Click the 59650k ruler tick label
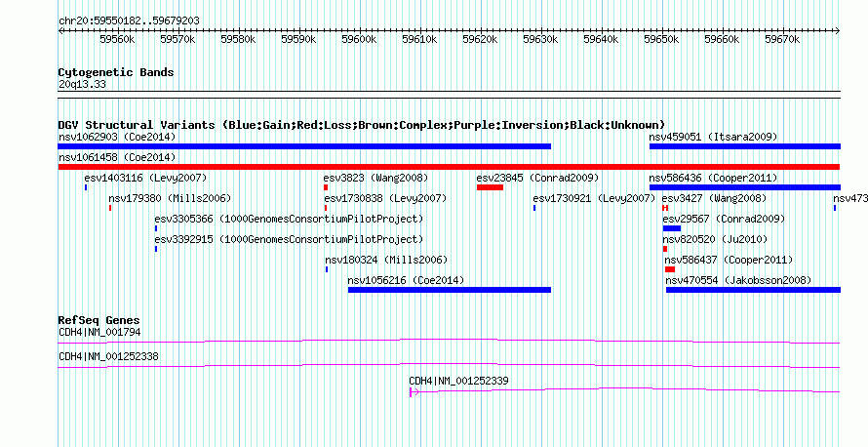Screen dimensions: 868x447 coord(661,39)
